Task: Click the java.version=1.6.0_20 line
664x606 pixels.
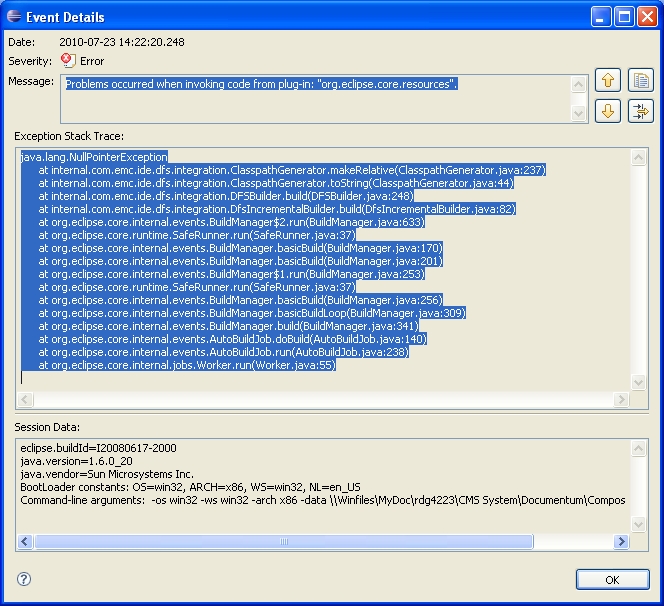Action: tap(76, 461)
